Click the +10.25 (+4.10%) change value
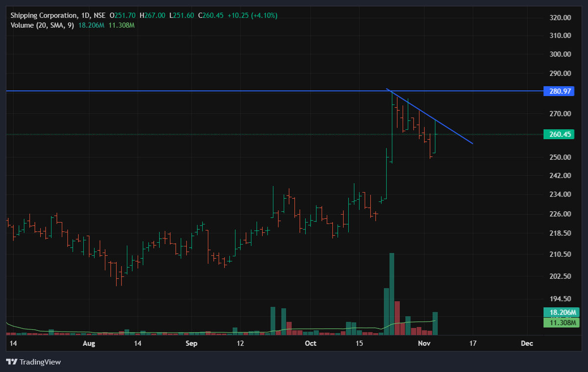This screenshot has width=588, height=372. pyautogui.click(x=252, y=15)
